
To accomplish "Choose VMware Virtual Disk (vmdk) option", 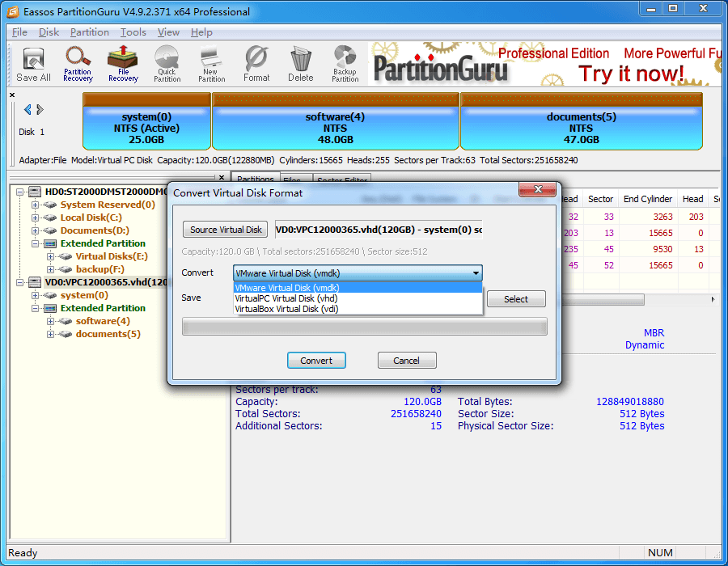I will (358, 288).
